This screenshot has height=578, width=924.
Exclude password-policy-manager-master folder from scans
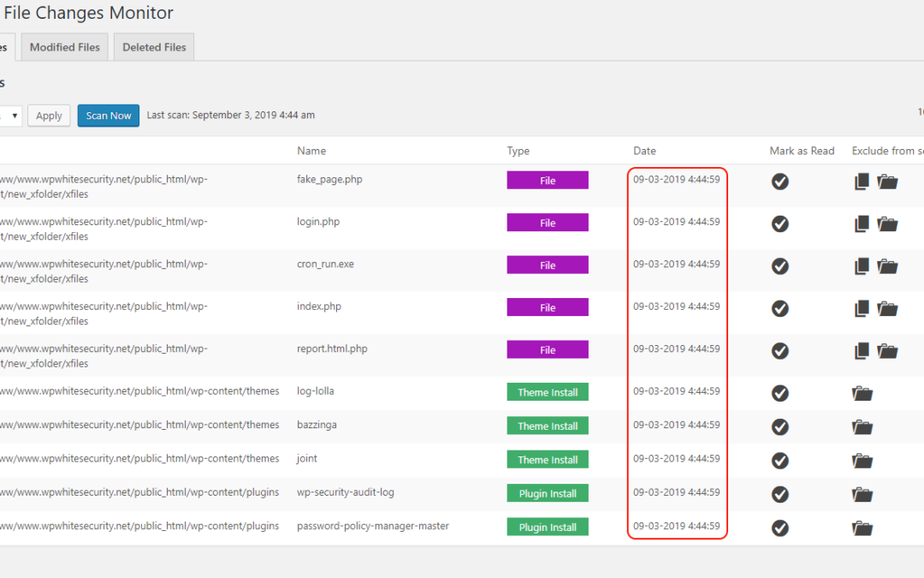coord(862,527)
